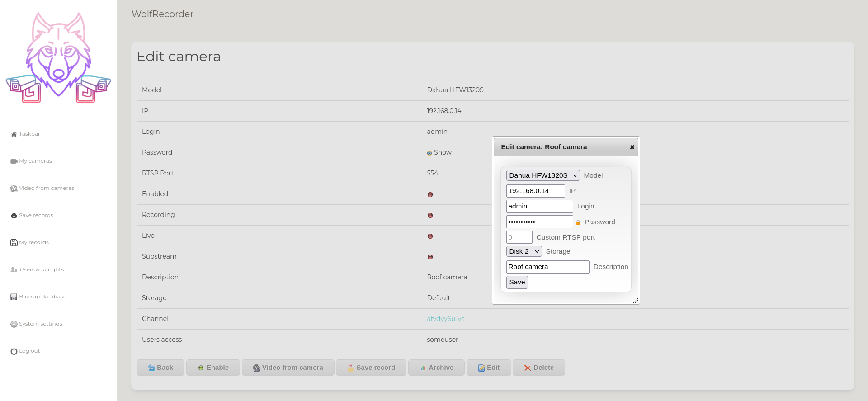
Task: Click the My records floppy disk icon
Action: (x=14, y=243)
